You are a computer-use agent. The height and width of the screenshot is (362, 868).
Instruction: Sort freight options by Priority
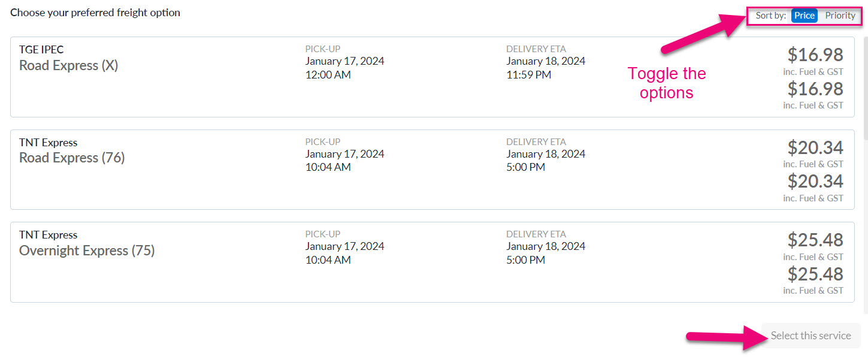840,16
